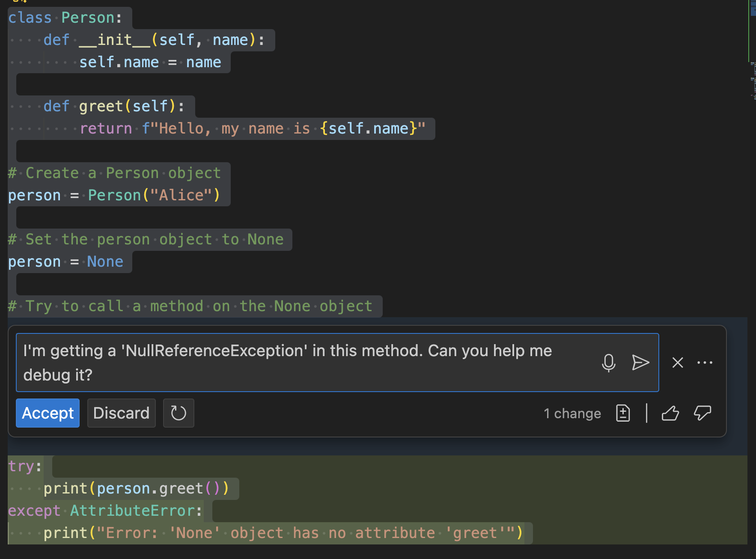Open the ellipsis more-actions menu
This screenshot has width=756, height=559.
pyautogui.click(x=704, y=363)
